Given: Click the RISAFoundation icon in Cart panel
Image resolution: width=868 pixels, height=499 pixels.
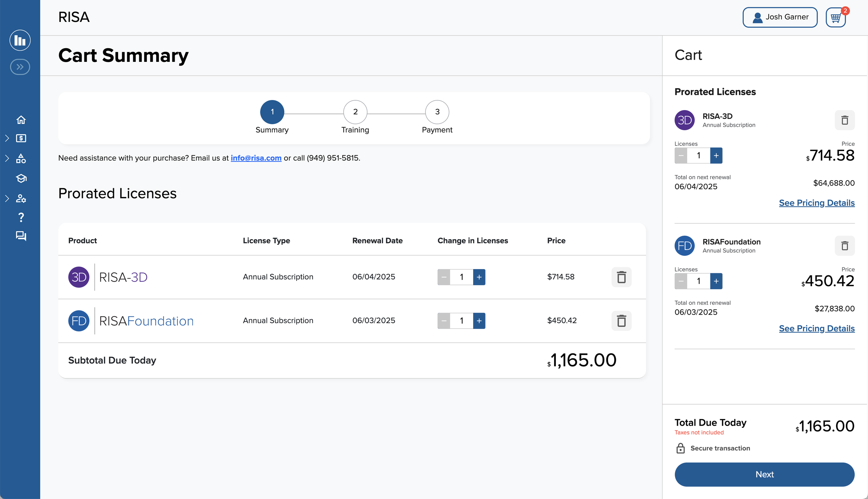Looking at the screenshot, I should coord(685,246).
